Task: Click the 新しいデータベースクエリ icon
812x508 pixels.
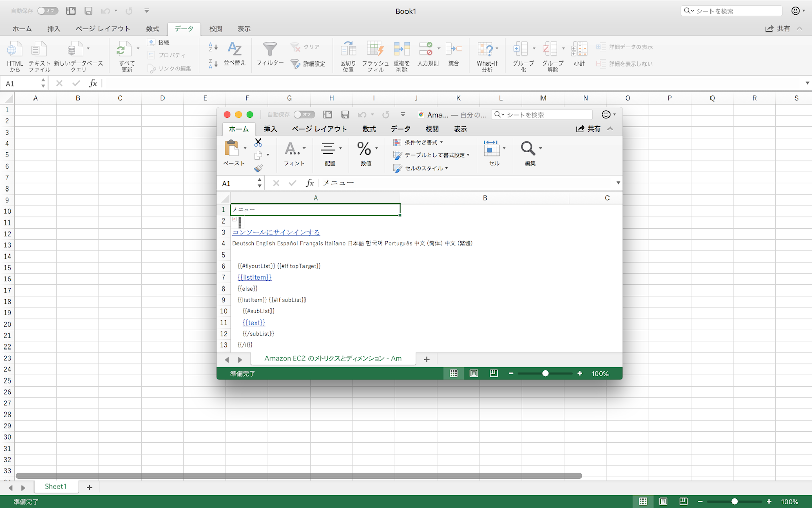Action: click(75, 50)
